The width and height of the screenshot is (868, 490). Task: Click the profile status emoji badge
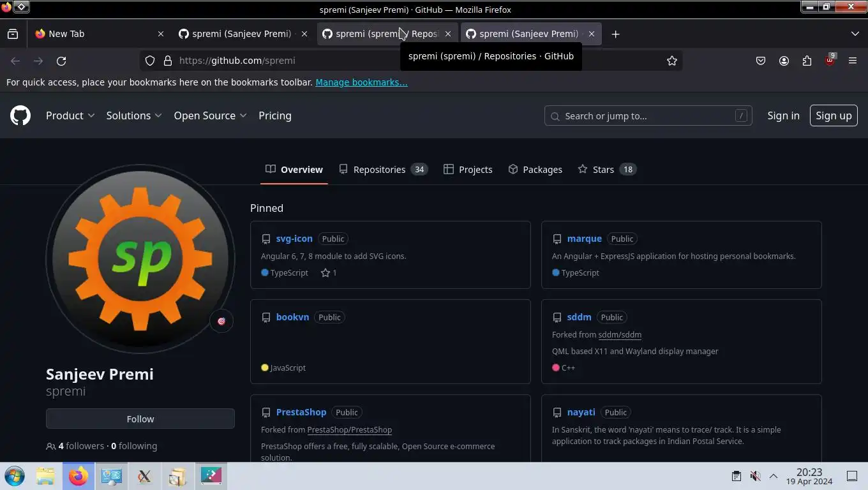[221, 321]
